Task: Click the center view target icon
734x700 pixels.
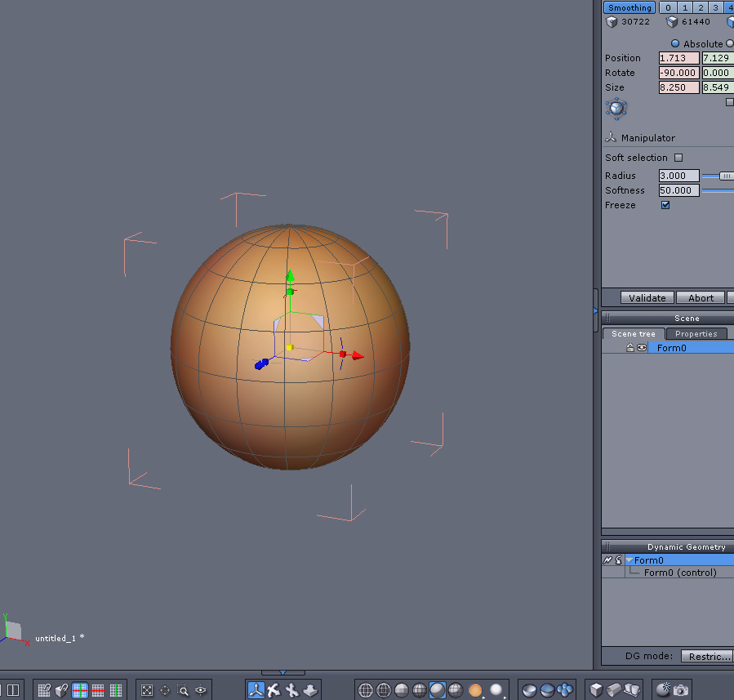Action: [165, 690]
